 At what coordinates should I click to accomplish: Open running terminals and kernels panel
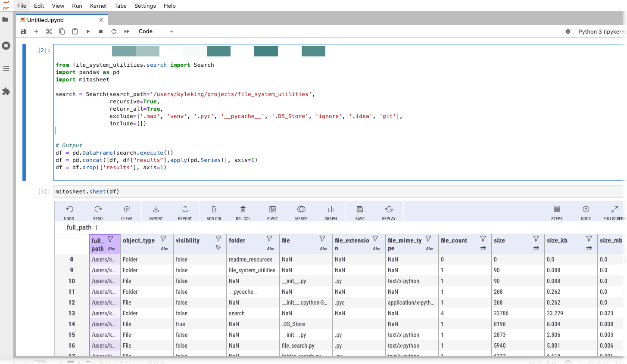click(6, 46)
